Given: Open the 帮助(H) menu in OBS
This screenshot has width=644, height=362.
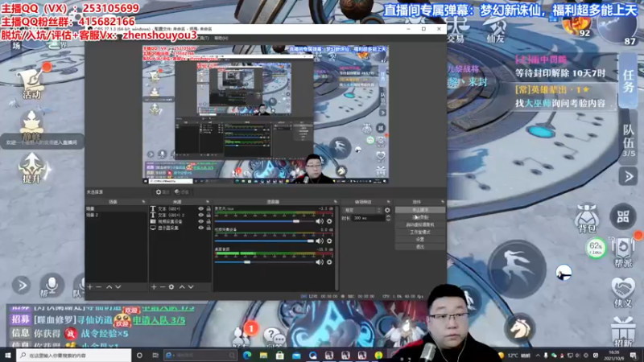Looking at the screenshot, I should point(221,38).
